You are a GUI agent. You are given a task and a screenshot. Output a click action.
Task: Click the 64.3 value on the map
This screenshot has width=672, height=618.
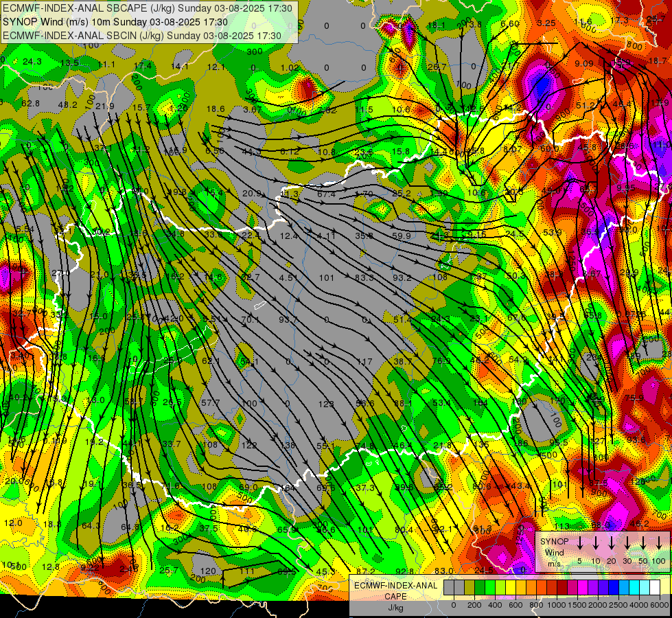(91, 525)
